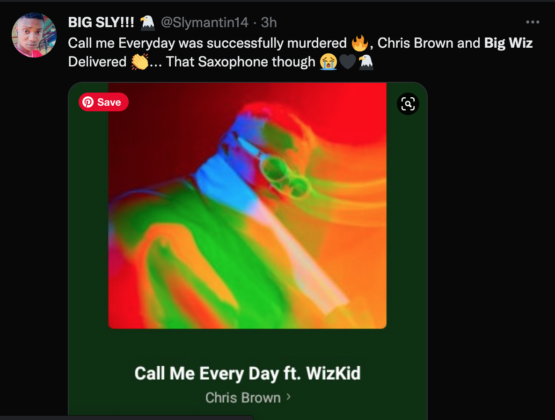555x420 pixels.
Task: Click the crying face emoji
Action: coord(328,62)
